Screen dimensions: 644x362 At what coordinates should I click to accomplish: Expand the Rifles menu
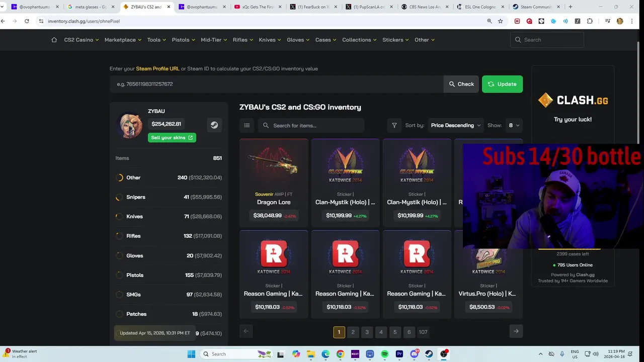pyautogui.click(x=243, y=40)
